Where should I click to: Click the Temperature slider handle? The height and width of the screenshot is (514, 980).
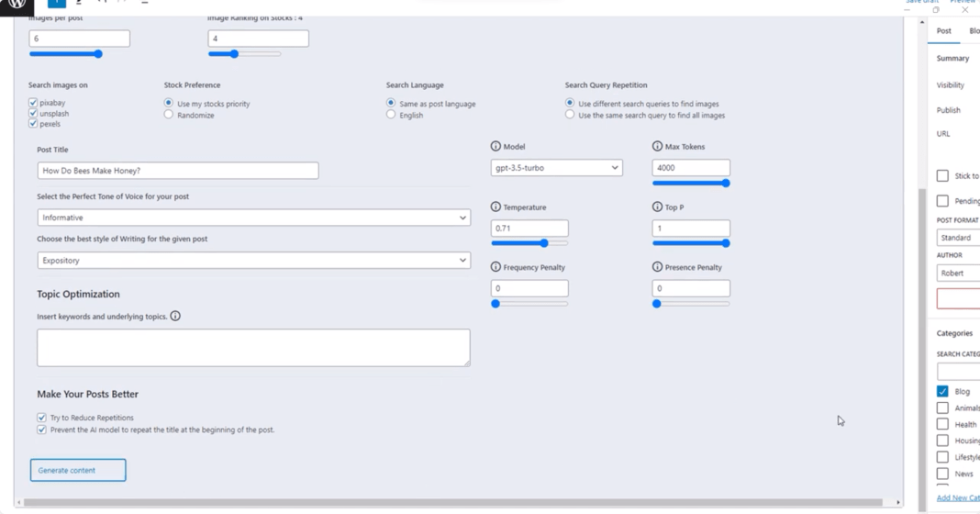point(544,243)
